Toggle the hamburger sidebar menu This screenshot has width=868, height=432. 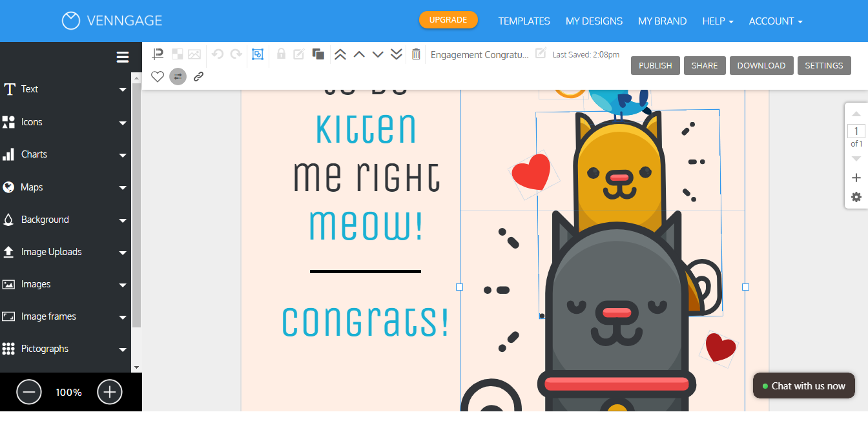(123, 57)
